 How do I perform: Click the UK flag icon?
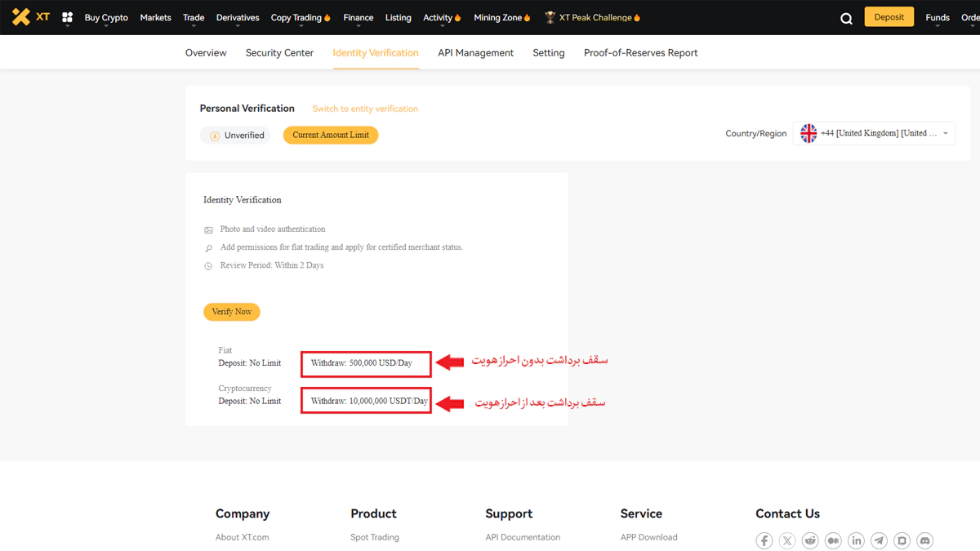click(808, 133)
